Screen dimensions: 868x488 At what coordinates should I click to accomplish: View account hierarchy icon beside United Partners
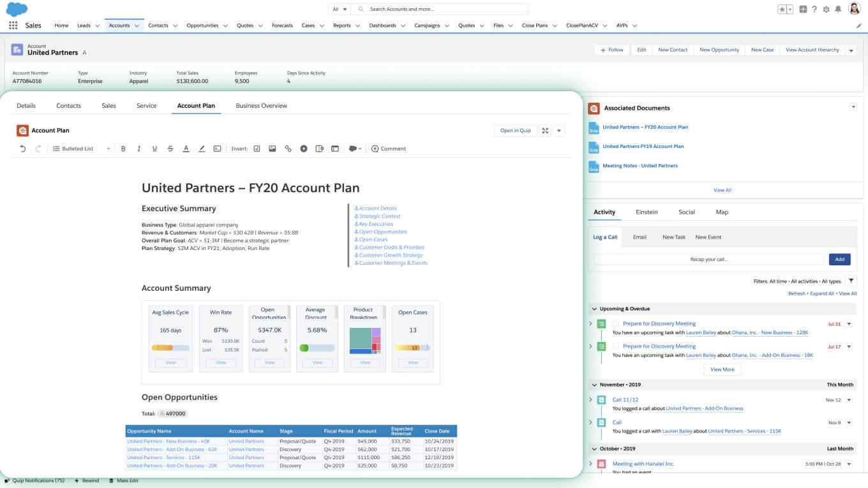[x=85, y=53]
